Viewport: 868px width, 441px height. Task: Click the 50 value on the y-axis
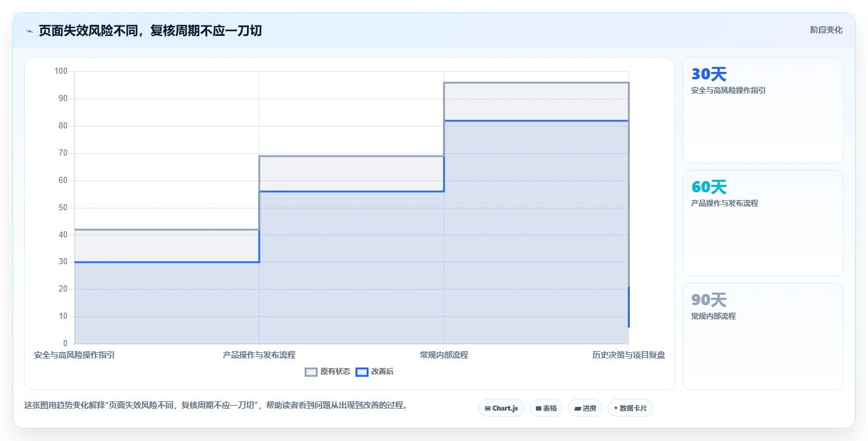(63, 208)
